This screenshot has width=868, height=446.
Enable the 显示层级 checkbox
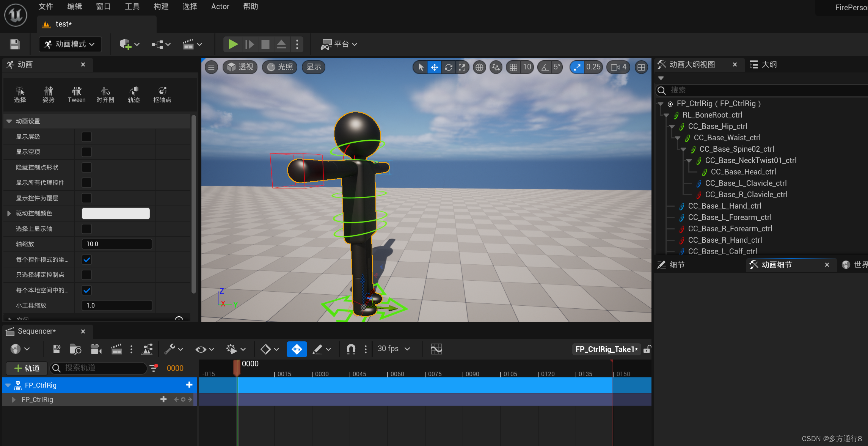pos(87,137)
